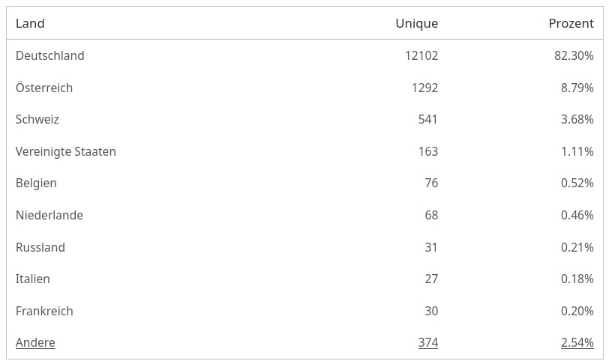609x364 pixels.
Task: Select the Prozent column header
Action: (571, 24)
